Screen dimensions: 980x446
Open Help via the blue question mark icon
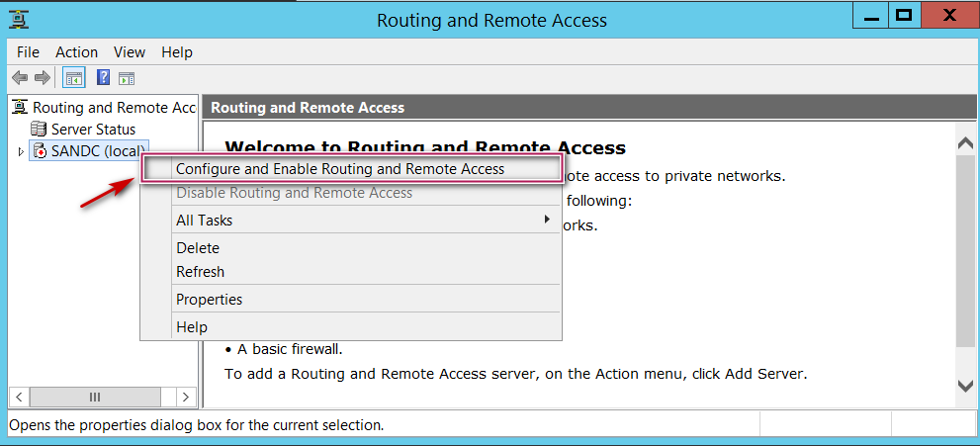click(103, 78)
